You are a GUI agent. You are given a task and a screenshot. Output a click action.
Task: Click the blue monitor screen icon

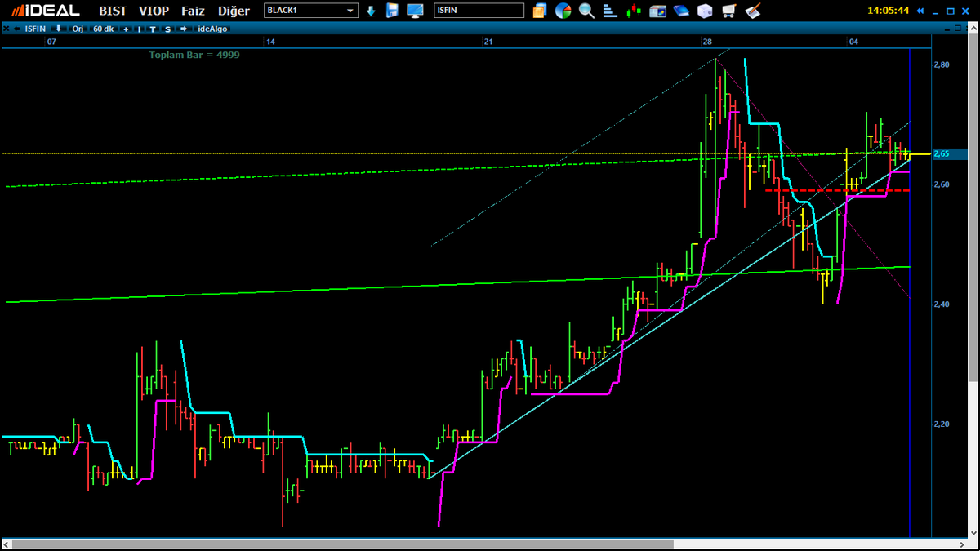[415, 11]
